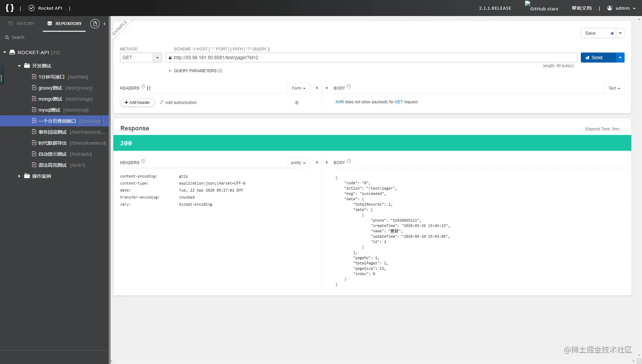This screenshot has width=642, height=364.
Task: Click the 开发测试 folder icon
Action: click(x=27, y=66)
